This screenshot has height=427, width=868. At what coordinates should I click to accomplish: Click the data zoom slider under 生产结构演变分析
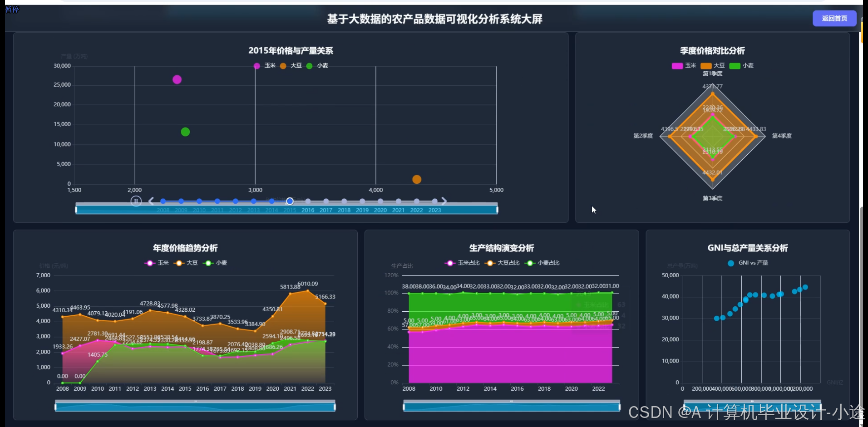click(512, 406)
